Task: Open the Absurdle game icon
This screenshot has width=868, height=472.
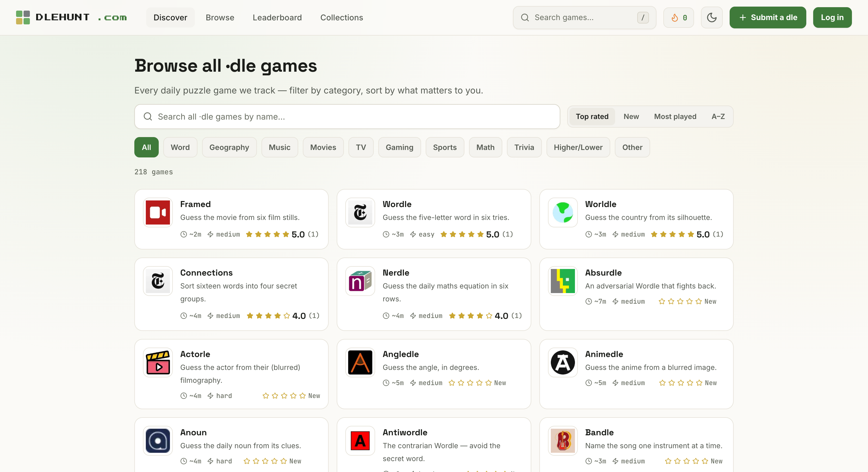Action: click(562, 281)
